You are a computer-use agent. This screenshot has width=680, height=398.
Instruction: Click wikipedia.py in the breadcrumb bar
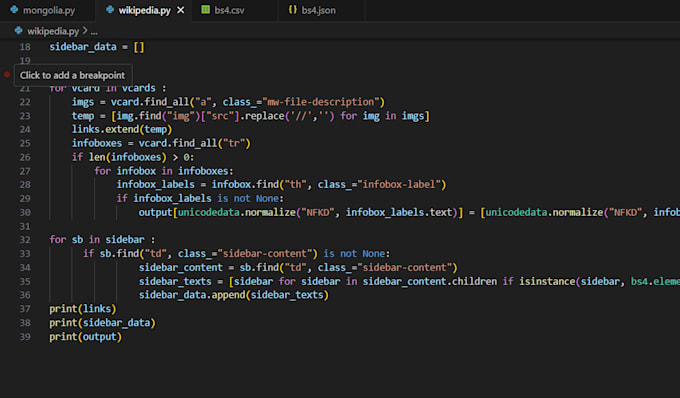click(53, 31)
